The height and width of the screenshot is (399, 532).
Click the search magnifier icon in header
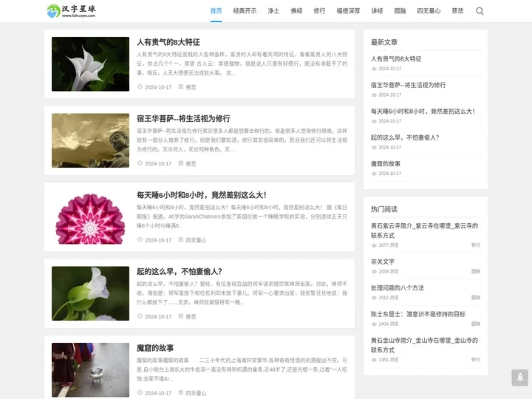click(480, 11)
